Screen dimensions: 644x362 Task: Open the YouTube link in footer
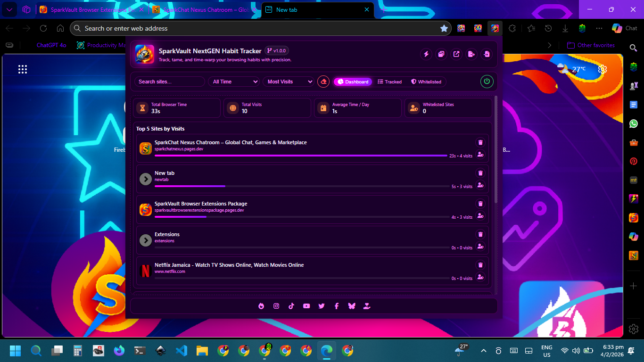[306, 306]
